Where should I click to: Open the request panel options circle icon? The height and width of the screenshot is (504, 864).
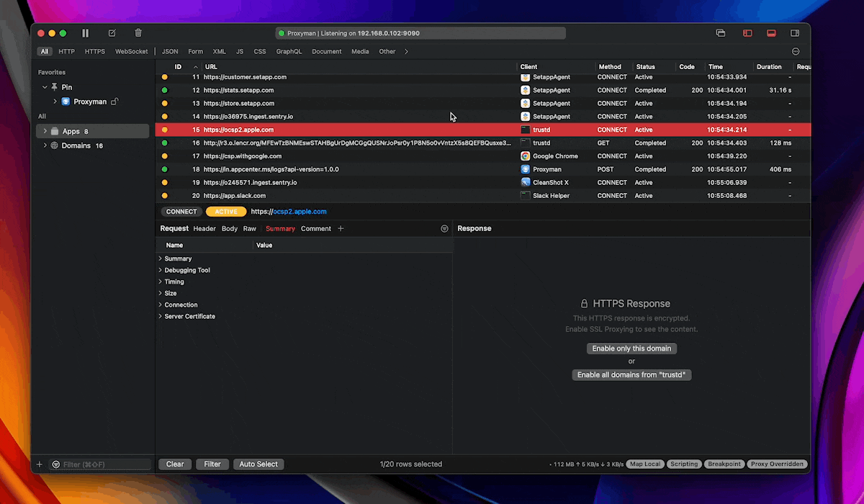click(x=444, y=229)
